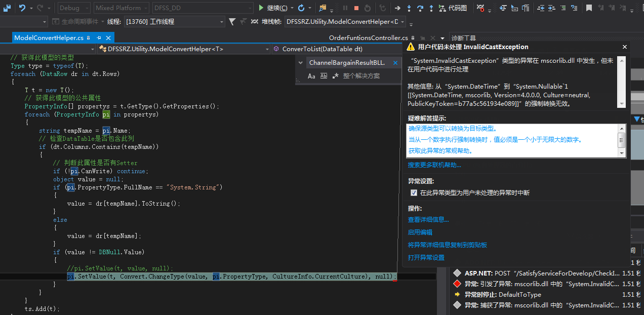Open the document tab overflow dropdown arrow
Screen dimensions: 644x315
(x=442, y=38)
